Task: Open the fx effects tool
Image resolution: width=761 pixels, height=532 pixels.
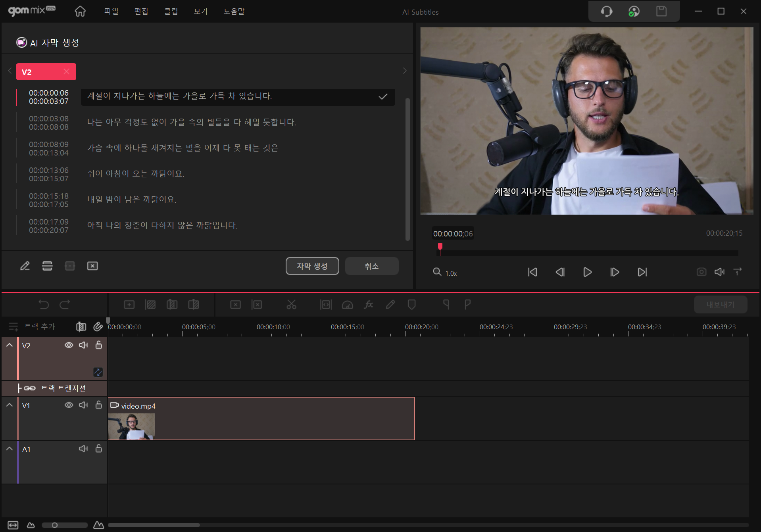Action: pyautogui.click(x=369, y=305)
